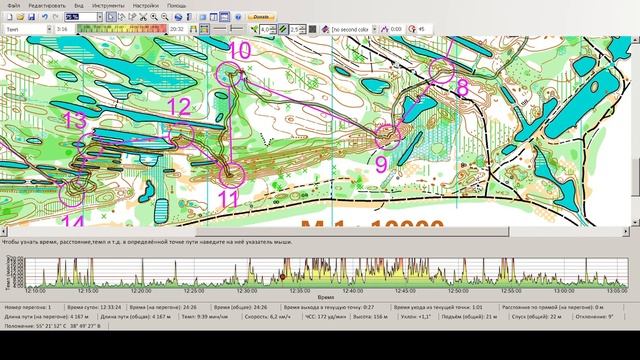Click the left arrow of horizontal scrollbar
The height and width of the screenshot is (360, 640).
(x=4, y=231)
